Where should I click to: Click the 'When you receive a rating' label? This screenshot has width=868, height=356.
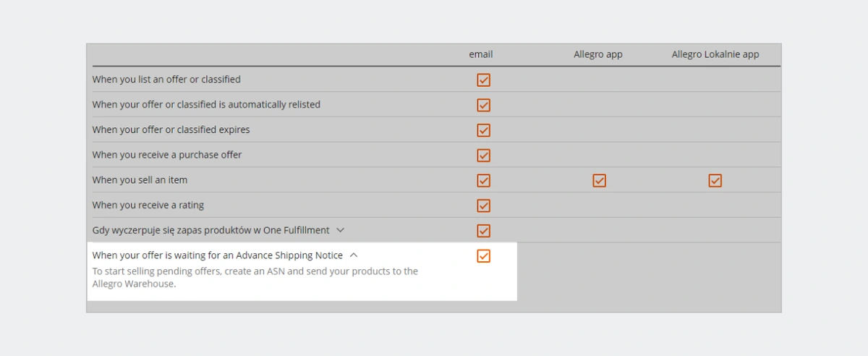[148, 205]
